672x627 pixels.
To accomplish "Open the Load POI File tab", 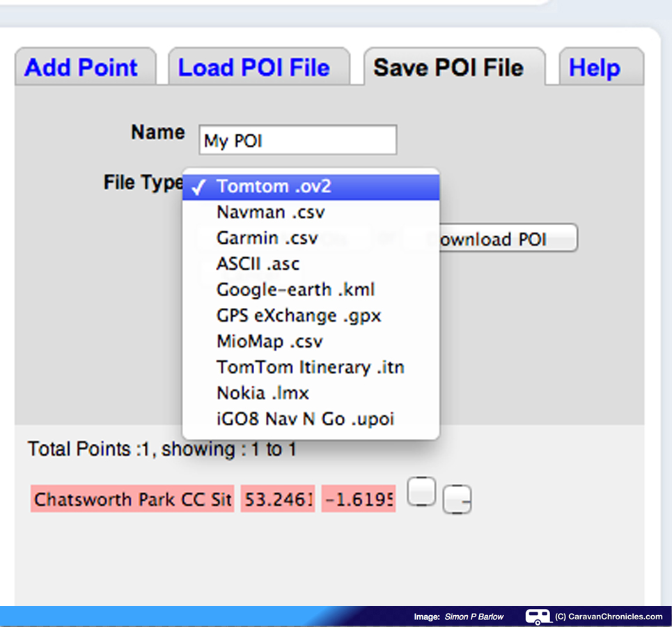I will pos(254,68).
